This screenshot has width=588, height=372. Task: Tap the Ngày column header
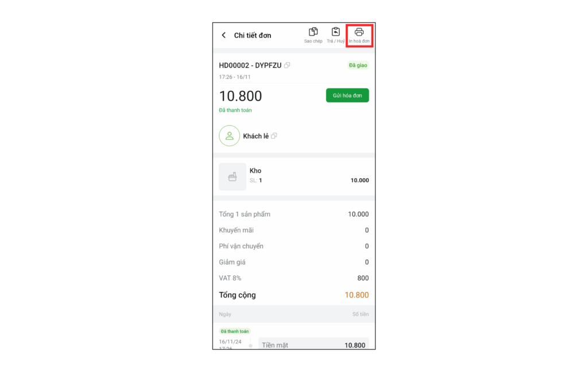click(x=225, y=314)
